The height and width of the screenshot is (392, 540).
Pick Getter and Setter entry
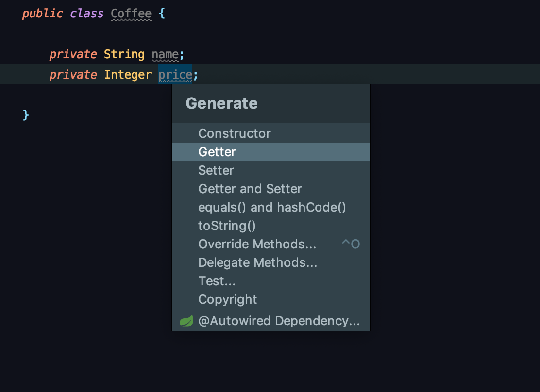point(250,189)
